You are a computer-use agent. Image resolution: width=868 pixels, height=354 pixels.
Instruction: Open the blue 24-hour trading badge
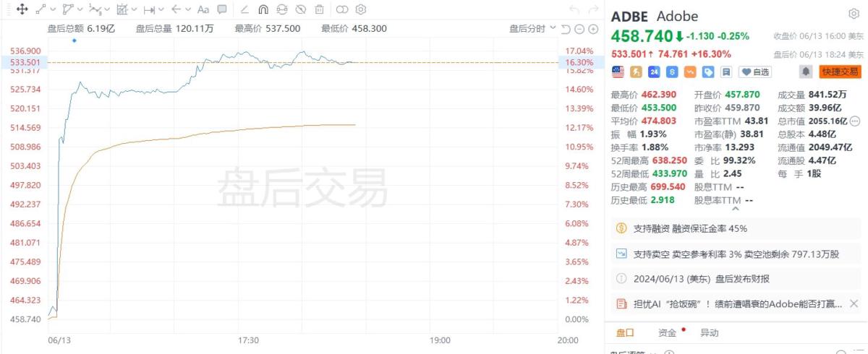pyautogui.click(x=654, y=72)
